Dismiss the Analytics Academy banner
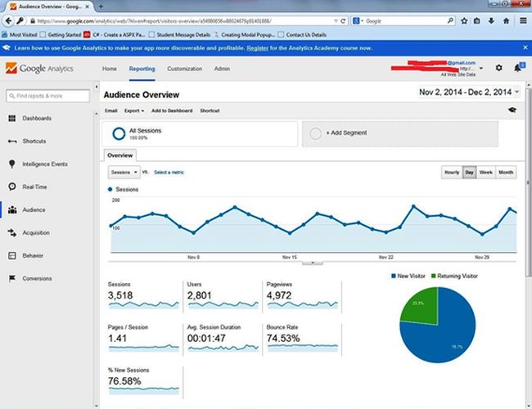 pyautogui.click(x=525, y=47)
